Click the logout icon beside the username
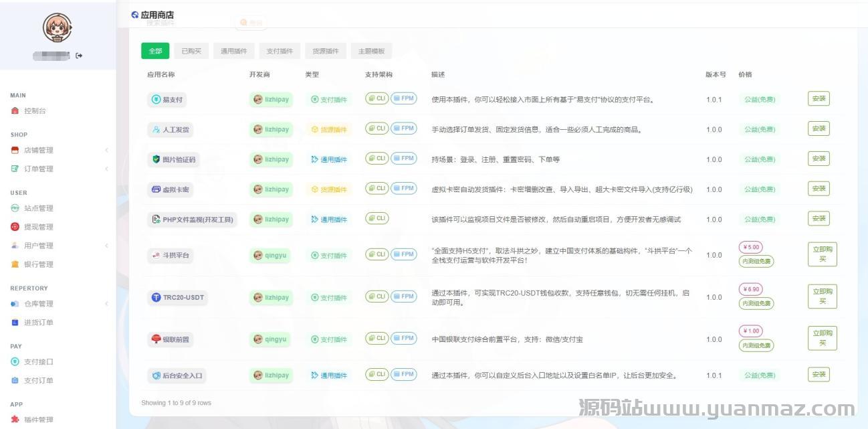Screen dimensions: 868x429 (79, 56)
